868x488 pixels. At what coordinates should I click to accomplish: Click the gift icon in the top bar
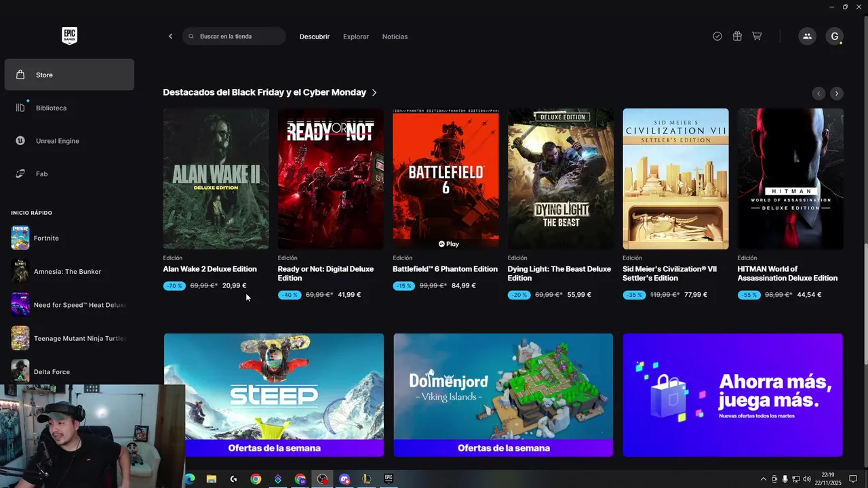(x=737, y=37)
